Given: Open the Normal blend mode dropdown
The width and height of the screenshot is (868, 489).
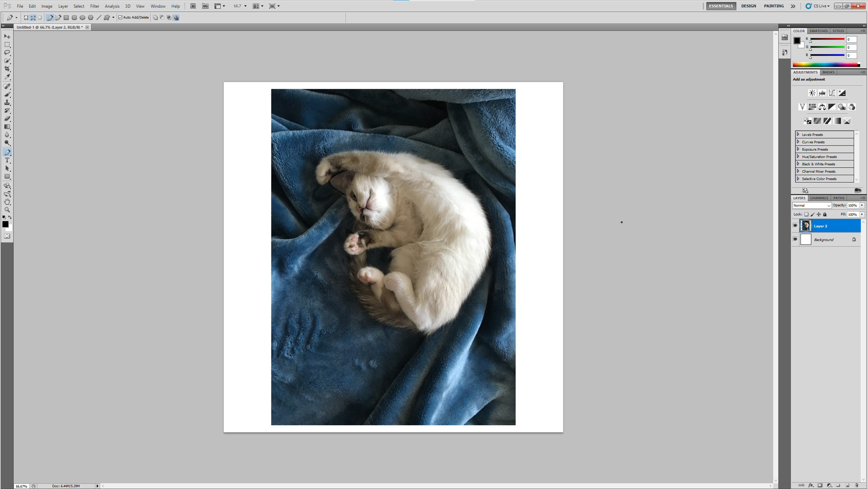Looking at the screenshot, I should point(812,206).
